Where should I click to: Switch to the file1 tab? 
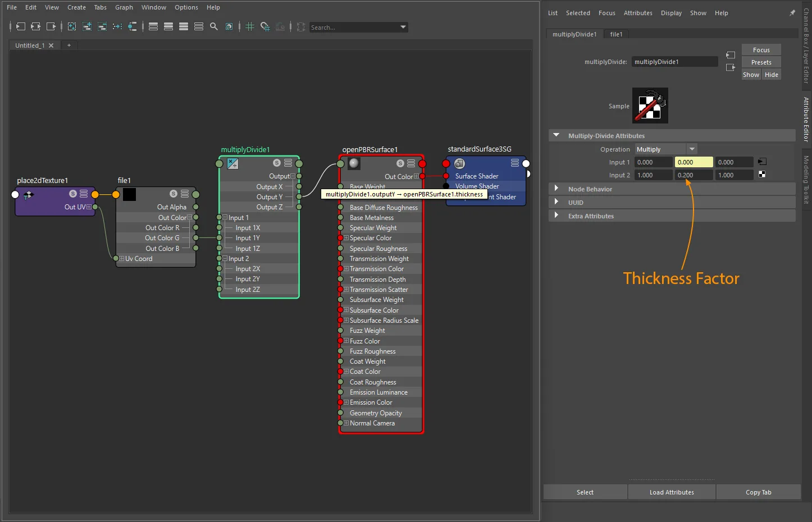coord(616,34)
